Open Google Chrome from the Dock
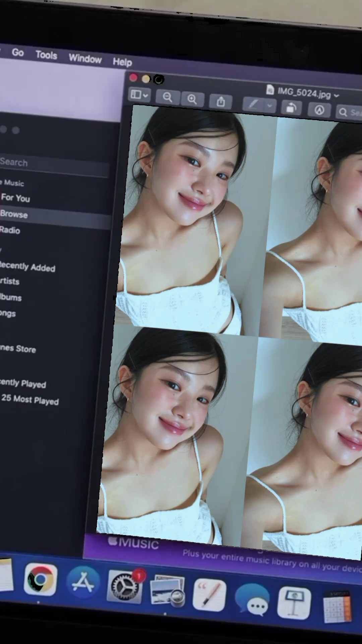This screenshot has height=644, width=362. click(40, 580)
